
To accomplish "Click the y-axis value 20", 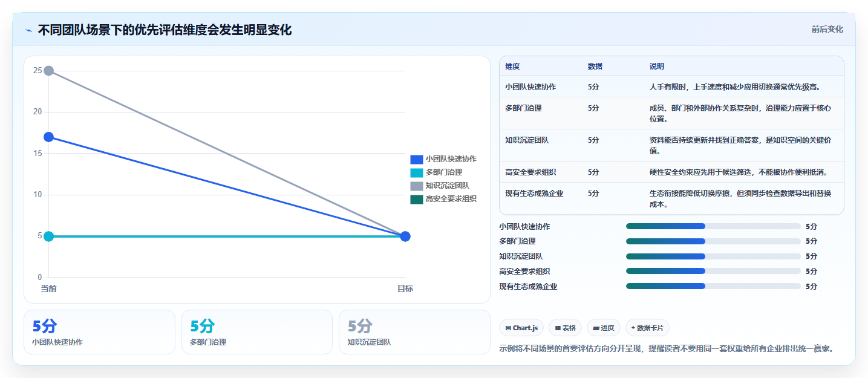I will (38, 112).
